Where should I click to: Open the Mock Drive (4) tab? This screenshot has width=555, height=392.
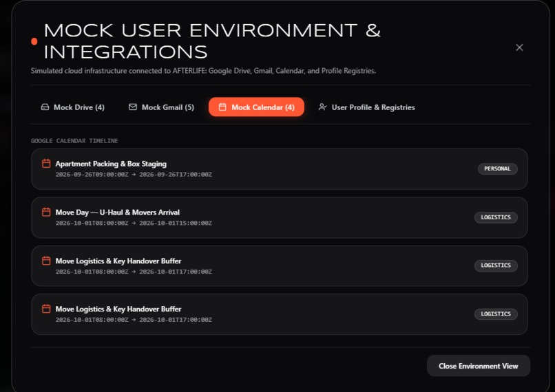[72, 107]
